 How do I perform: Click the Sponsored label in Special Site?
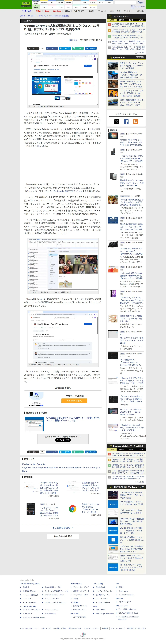tap(139, 57)
